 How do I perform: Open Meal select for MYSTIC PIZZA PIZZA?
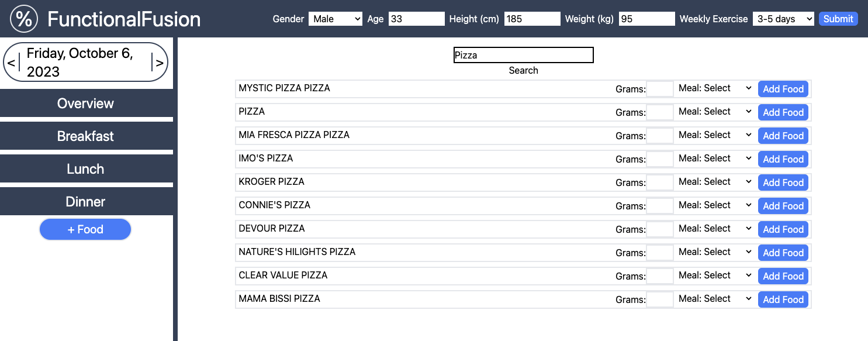pos(715,88)
